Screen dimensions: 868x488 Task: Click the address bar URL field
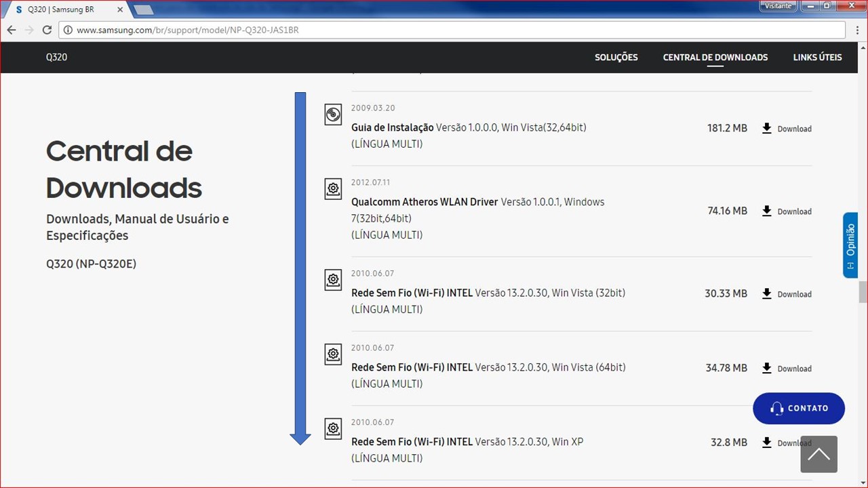tap(452, 30)
